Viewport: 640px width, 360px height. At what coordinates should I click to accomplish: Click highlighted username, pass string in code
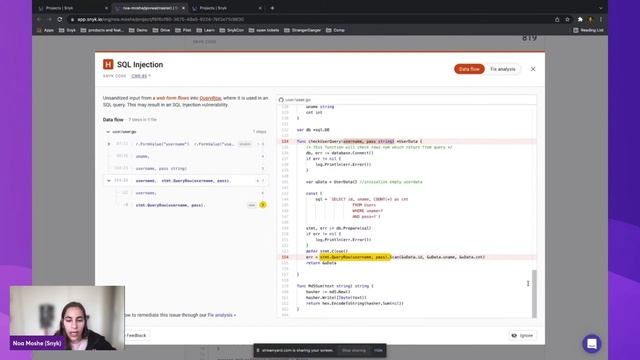(369, 141)
